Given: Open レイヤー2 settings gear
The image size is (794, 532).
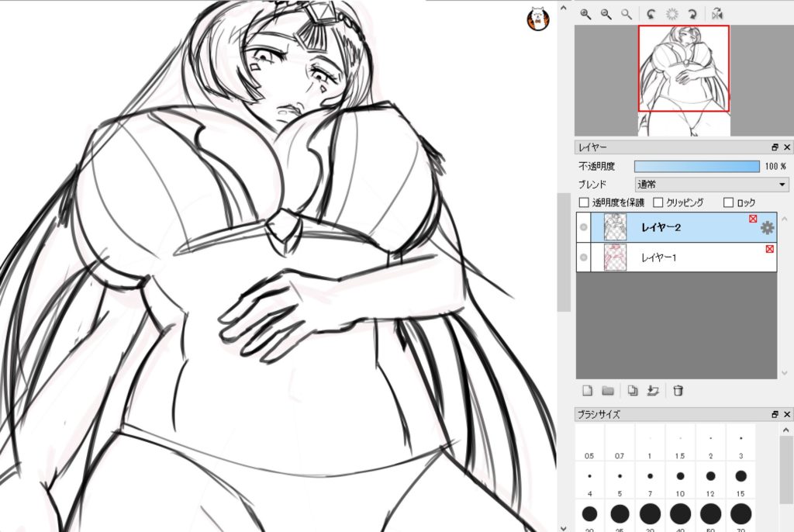Looking at the screenshot, I should [767, 227].
